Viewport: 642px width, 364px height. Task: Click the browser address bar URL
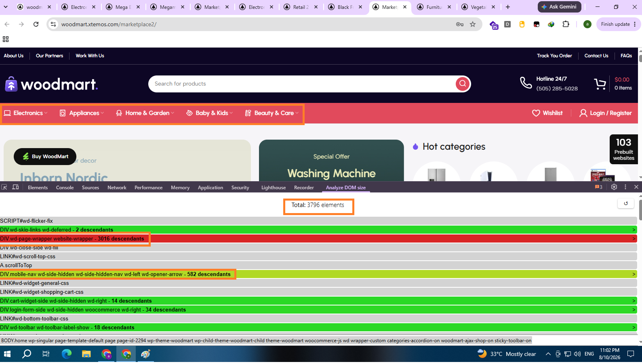pos(109,24)
